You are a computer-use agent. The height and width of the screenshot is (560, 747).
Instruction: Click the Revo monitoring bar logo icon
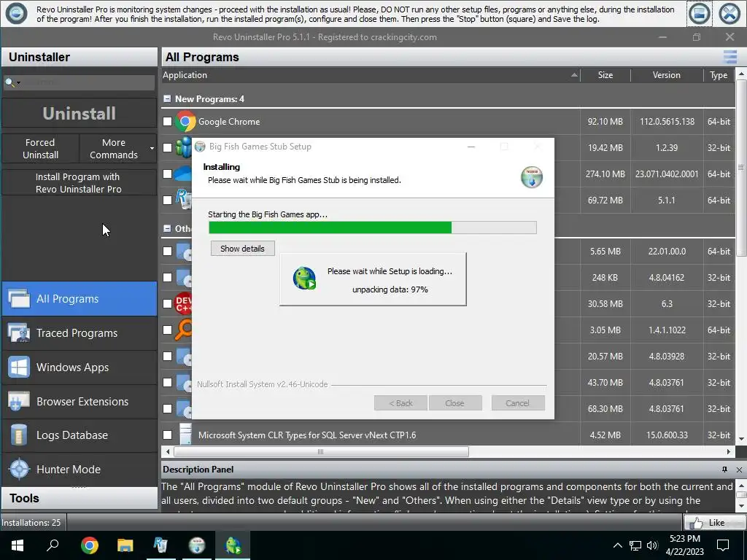(16, 13)
